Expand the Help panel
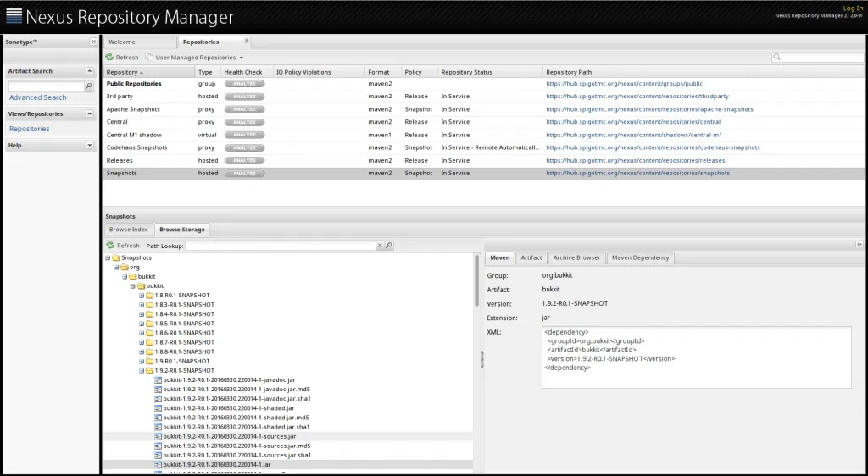Image resolution: width=868 pixels, height=476 pixels. [90, 146]
